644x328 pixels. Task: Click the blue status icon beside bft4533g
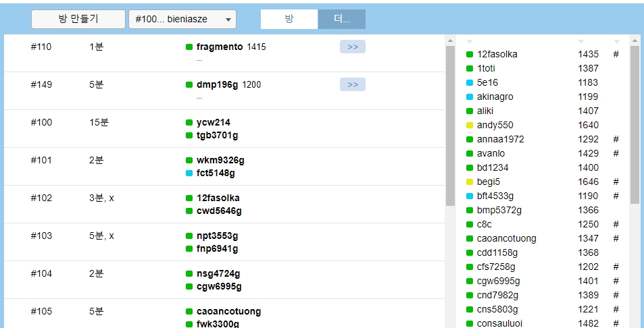(x=470, y=196)
